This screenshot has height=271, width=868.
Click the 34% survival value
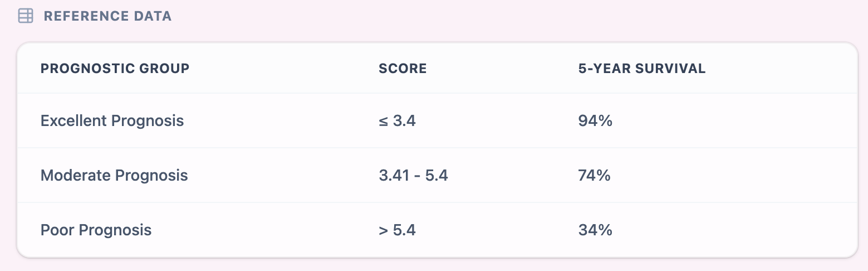(595, 230)
